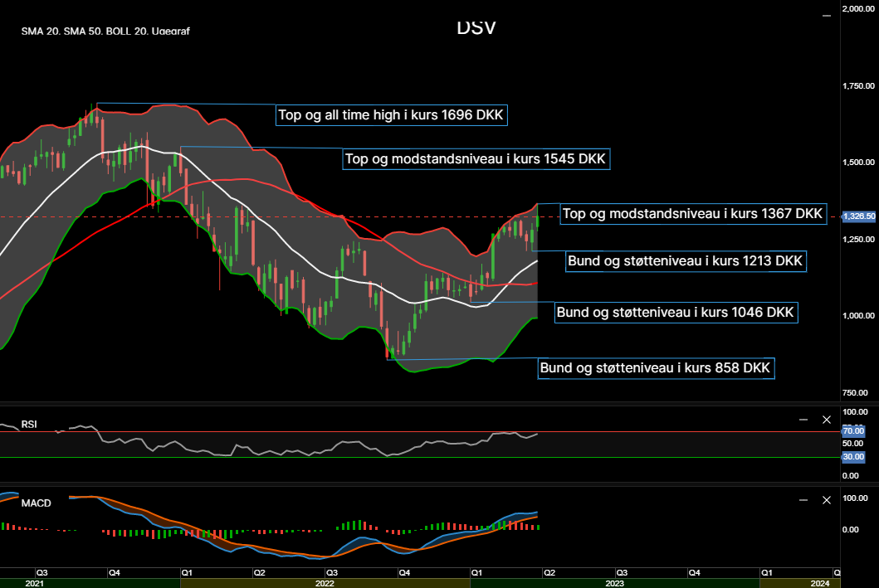879x588 pixels.
Task: Click the 1,750.00 price axis label
Action: point(858,85)
